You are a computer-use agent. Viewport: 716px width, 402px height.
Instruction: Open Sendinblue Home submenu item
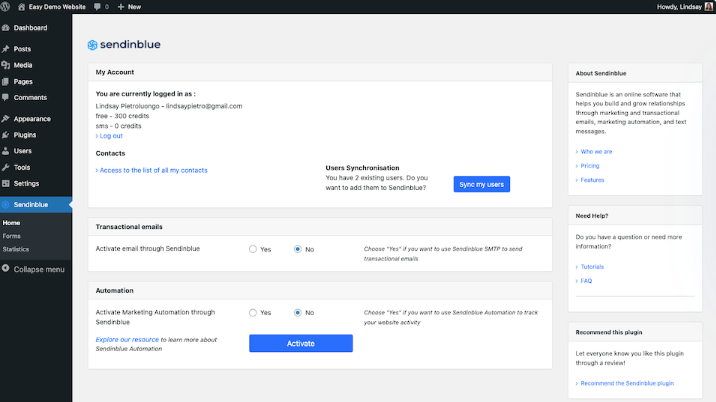tap(11, 223)
